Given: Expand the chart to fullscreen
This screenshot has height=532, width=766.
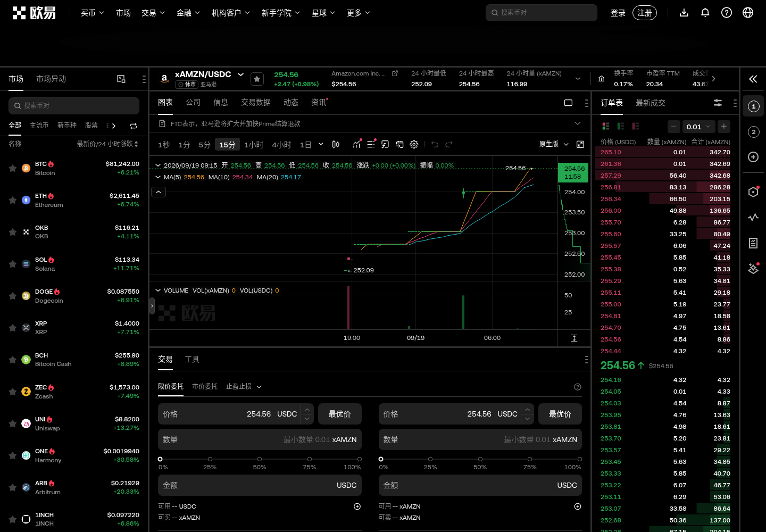Looking at the screenshot, I should pos(580,144).
